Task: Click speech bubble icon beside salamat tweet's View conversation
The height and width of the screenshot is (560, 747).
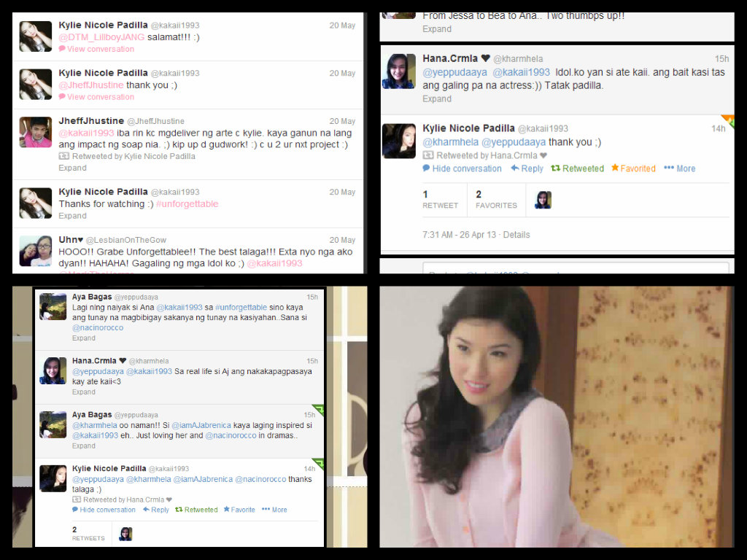Action: click(x=62, y=49)
